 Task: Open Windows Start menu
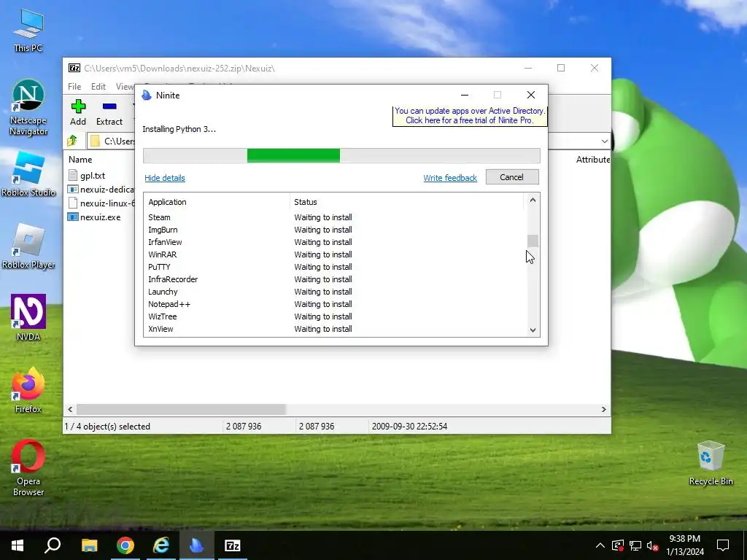tap(18, 545)
